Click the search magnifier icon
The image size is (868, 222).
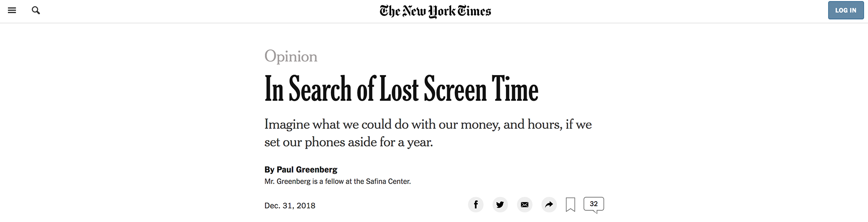tap(36, 10)
